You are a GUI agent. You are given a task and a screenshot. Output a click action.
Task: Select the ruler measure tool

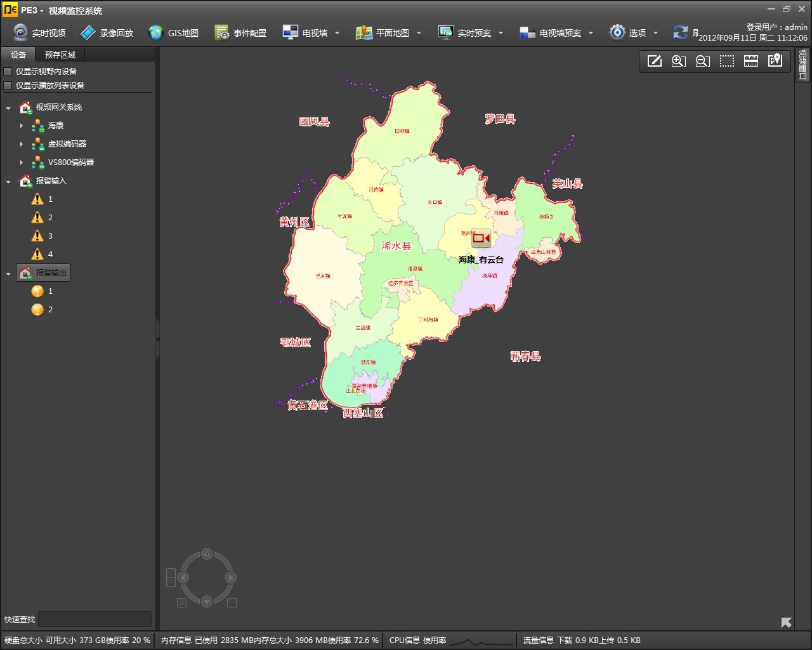point(751,61)
